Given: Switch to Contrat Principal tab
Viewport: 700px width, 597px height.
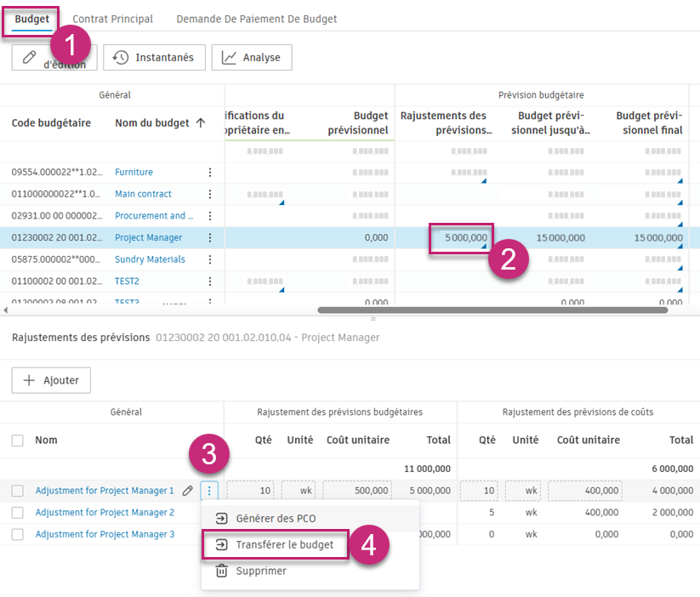Looking at the screenshot, I should click(x=112, y=19).
